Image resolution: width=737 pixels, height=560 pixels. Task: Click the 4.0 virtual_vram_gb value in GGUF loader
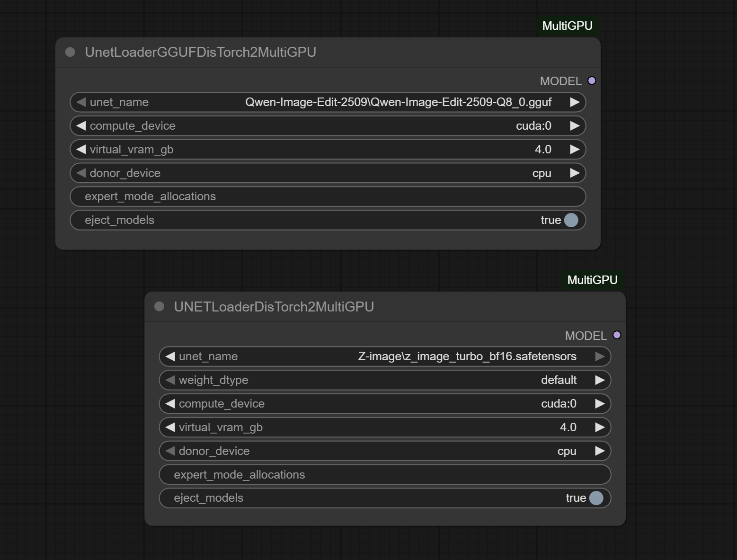pyautogui.click(x=543, y=150)
